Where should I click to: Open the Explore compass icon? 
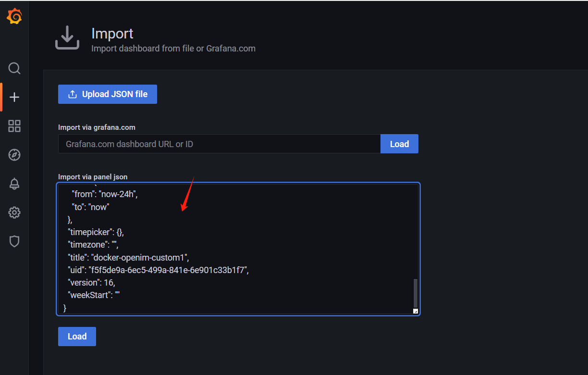(x=14, y=155)
